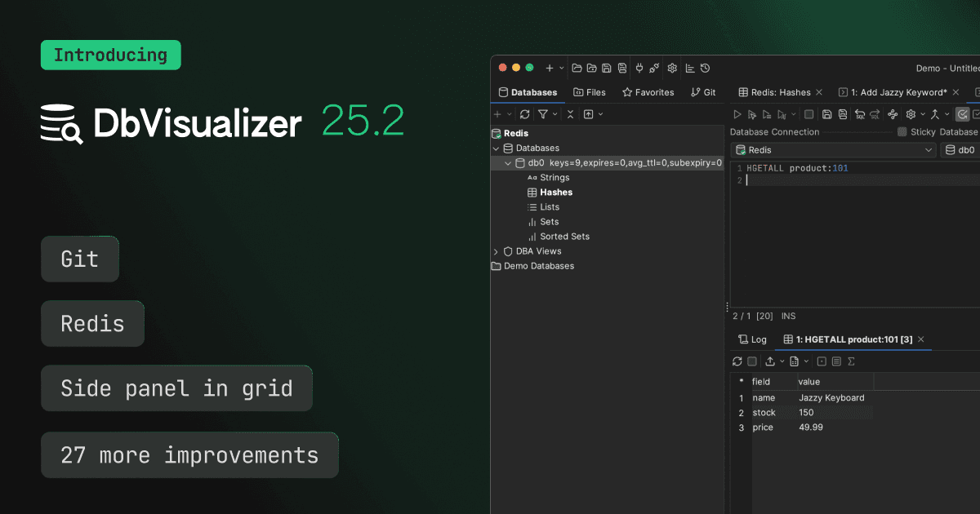Open the Redis database connection dropdown
The width and height of the screenshot is (980, 514).
coord(927,149)
